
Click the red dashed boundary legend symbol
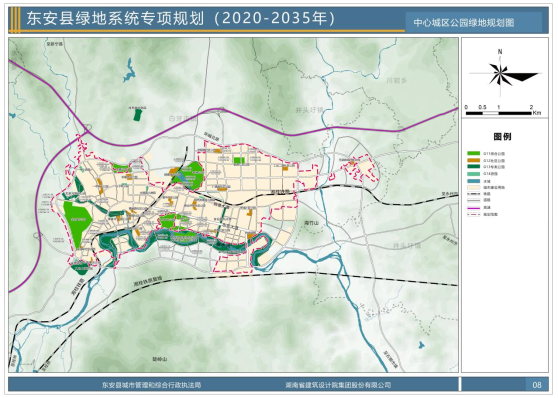point(474,214)
